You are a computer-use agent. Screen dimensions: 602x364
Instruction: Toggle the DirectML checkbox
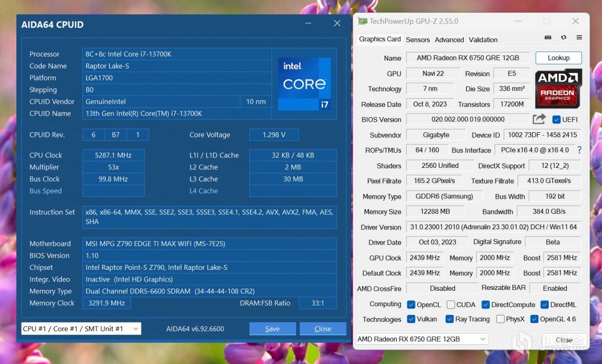point(545,304)
